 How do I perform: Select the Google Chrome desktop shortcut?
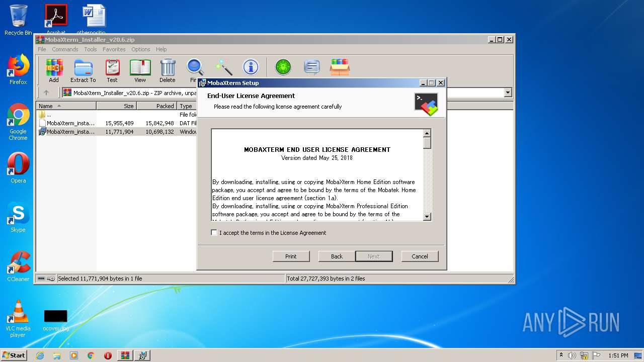18,122
